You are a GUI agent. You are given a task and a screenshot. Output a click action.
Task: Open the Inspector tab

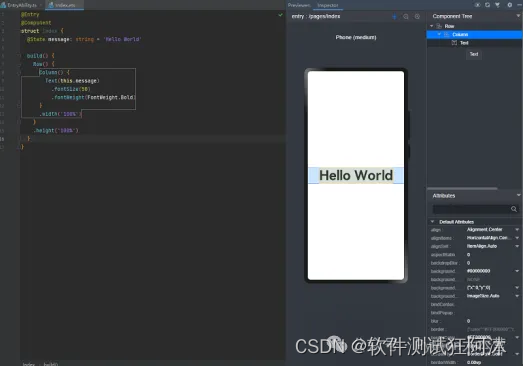point(328,5)
